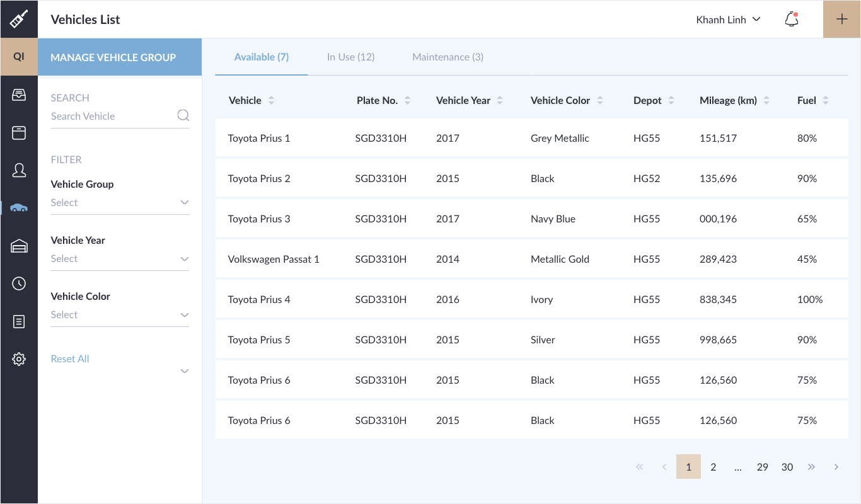Go to pagination page 2
This screenshot has height=504, width=861.
(x=714, y=467)
